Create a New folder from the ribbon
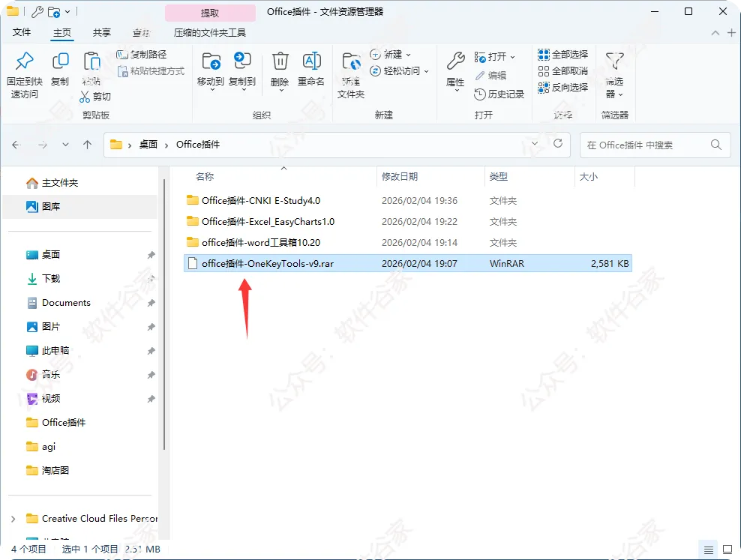 (351, 75)
